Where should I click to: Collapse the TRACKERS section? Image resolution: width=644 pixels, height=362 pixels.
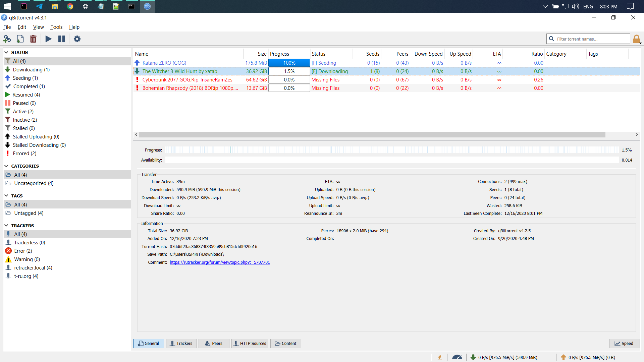(x=6, y=226)
